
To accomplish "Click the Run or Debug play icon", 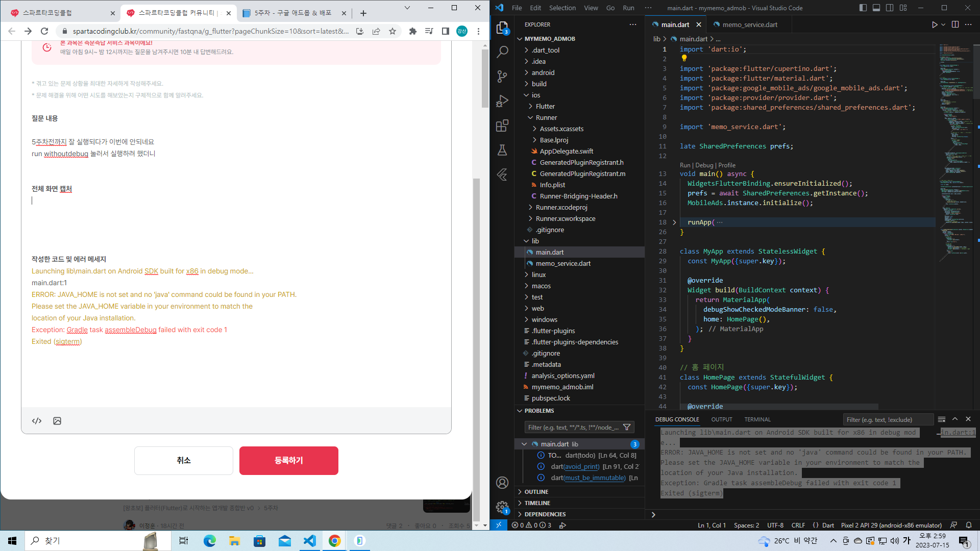I will tap(934, 24).
